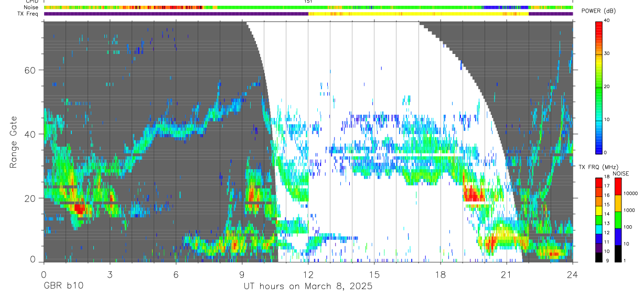This screenshot has width=644, height=297.
Task: Click the 1000 tick on the noise legend
Action: click(x=629, y=211)
